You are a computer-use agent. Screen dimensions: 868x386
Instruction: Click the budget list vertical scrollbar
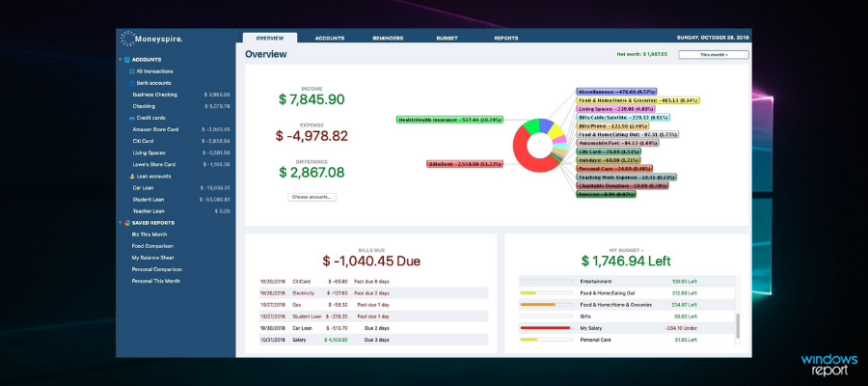pyautogui.click(x=737, y=324)
